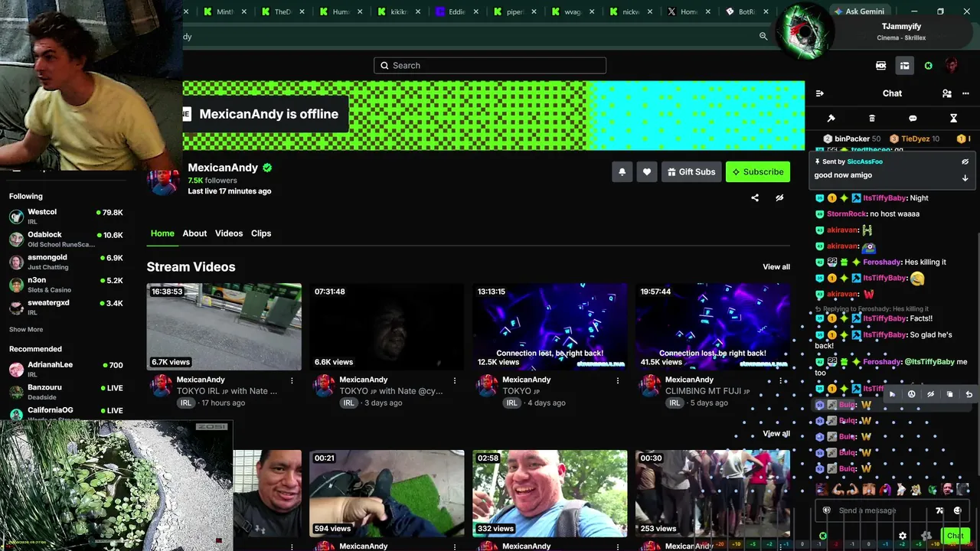Play the 00:21 clip with 594 views
Screen dimensions: 980x551
tap(387, 494)
